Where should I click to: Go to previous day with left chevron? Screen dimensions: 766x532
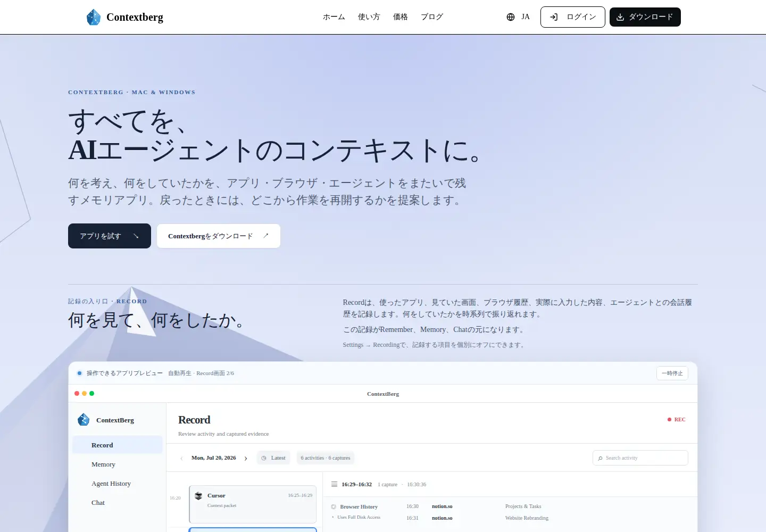pyautogui.click(x=181, y=458)
